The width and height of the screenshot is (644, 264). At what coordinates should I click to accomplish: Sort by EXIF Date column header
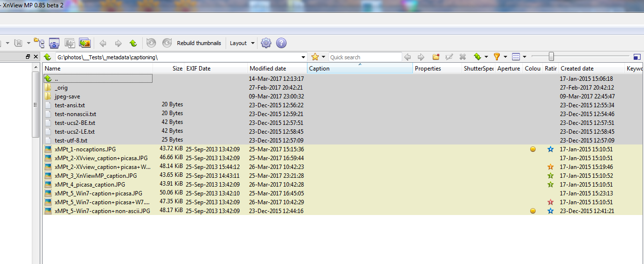(x=216, y=69)
